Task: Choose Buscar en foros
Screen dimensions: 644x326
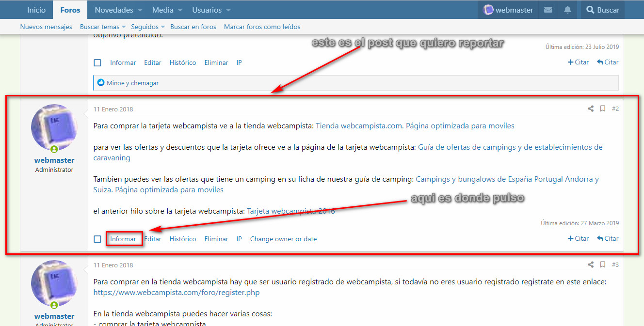Action: pyautogui.click(x=193, y=27)
